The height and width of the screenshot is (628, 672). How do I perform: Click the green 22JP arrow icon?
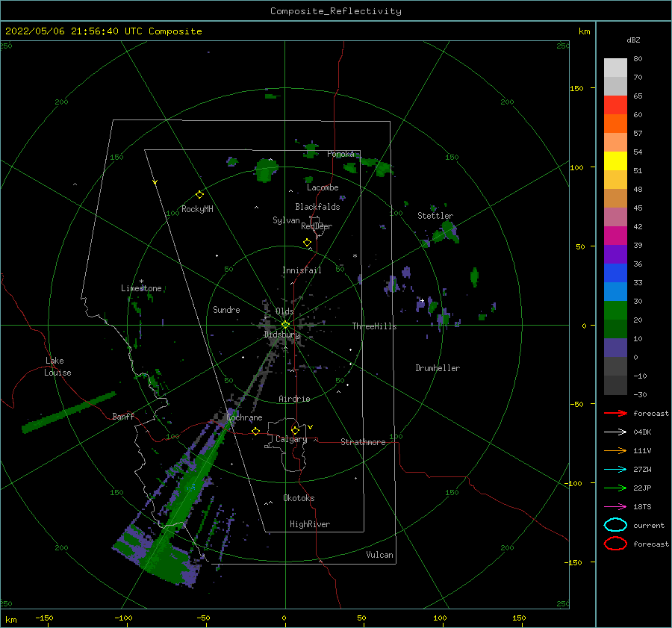615,488
